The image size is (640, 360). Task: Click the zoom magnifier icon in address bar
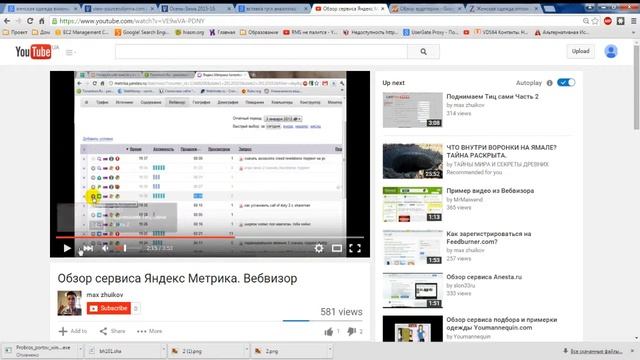click(586, 21)
